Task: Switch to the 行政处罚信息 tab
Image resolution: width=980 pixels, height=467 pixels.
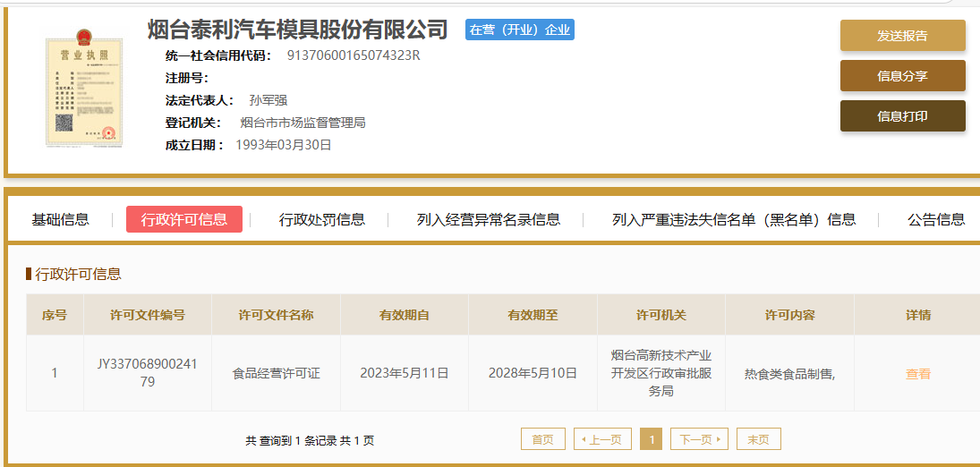Action: [x=322, y=219]
